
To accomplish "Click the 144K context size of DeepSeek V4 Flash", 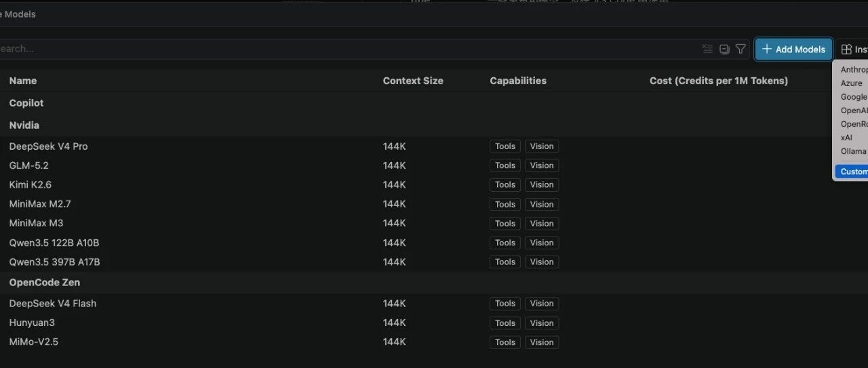I will [395, 304].
